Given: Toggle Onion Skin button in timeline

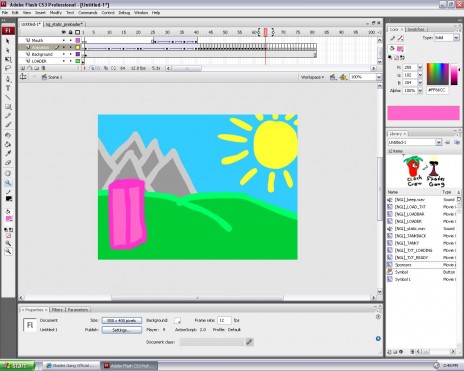Looking at the screenshot, I should [93, 68].
